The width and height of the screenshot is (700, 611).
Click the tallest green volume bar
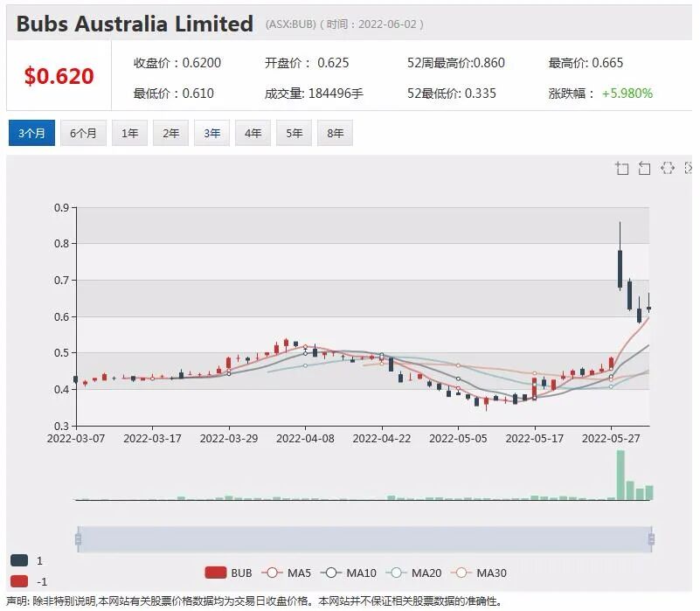click(x=620, y=476)
